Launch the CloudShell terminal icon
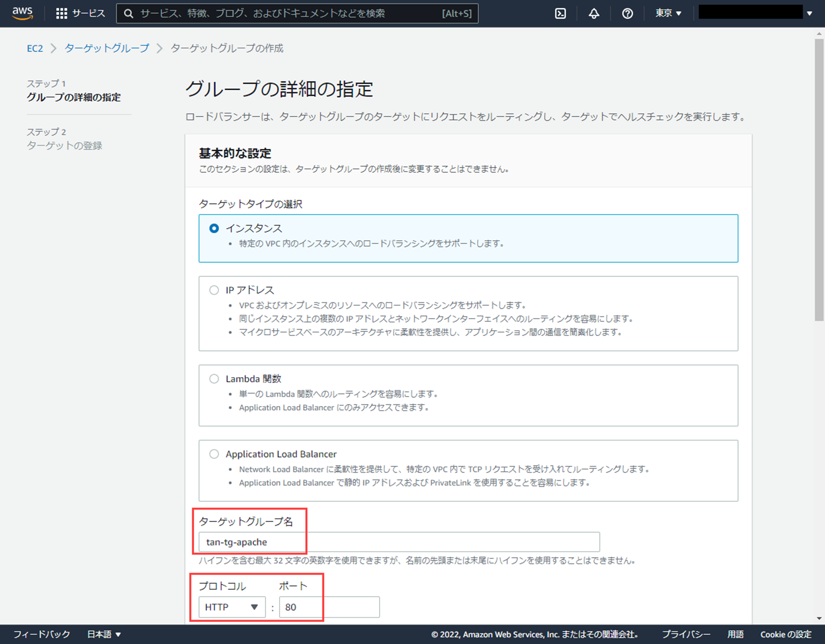Image resolution: width=825 pixels, height=644 pixels. point(560,13)
